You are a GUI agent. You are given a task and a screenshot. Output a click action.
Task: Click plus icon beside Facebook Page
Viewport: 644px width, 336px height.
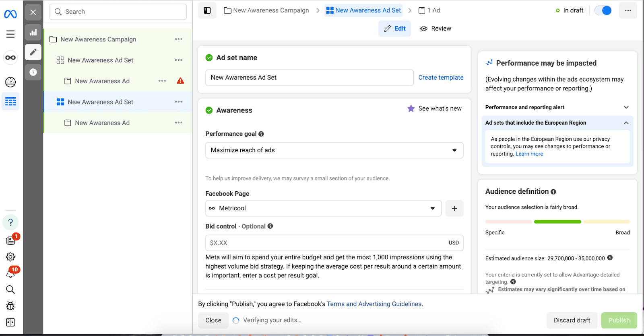point(454,208)
